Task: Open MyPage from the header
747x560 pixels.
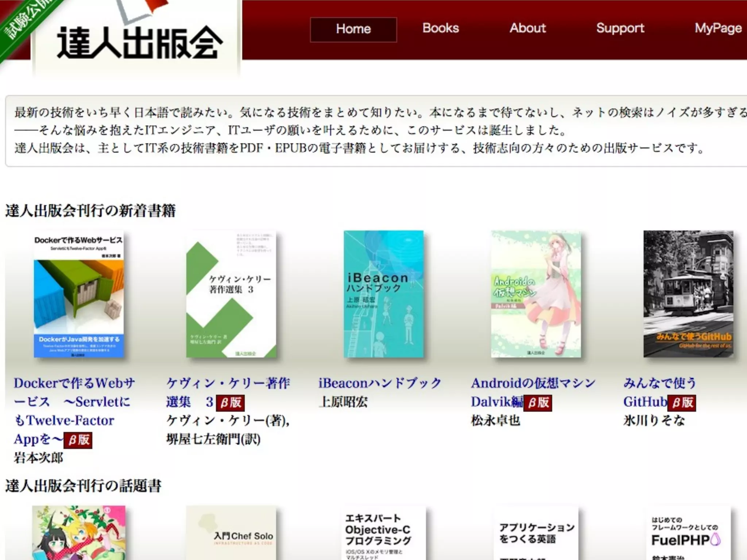Action: coord(718,28)
